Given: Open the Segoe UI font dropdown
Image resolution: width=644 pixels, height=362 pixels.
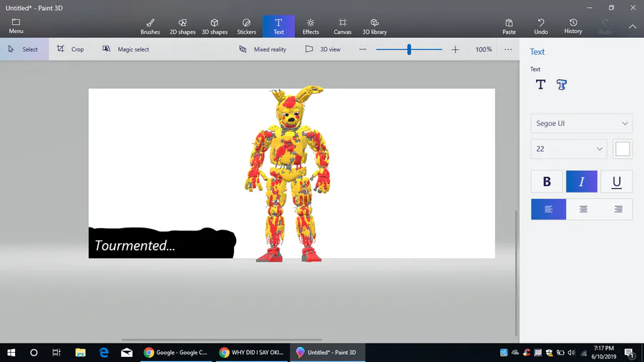Looking at the screenshot, I should 581,123.
